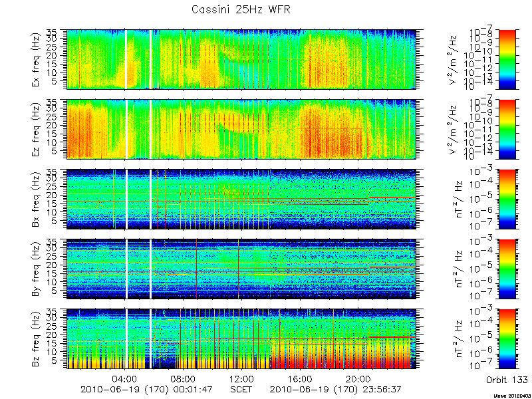Click the end time "2010-06-19 (170) 23:56:37"

(336, 390)
